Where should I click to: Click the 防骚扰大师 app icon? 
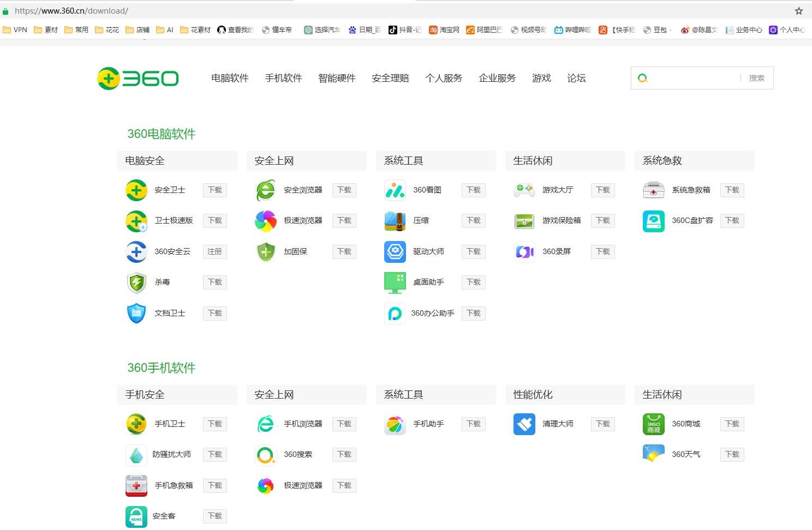point(136,455)
